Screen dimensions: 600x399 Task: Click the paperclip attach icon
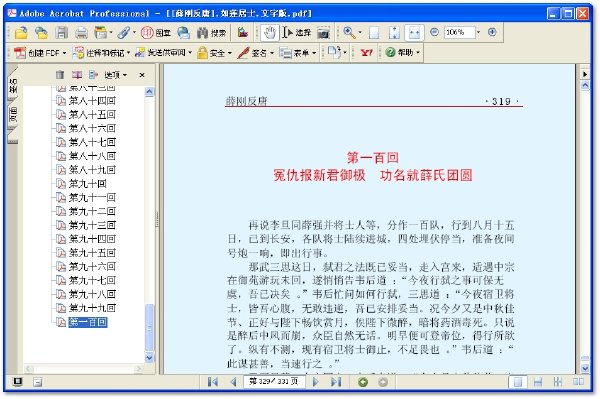click(124, 33)
